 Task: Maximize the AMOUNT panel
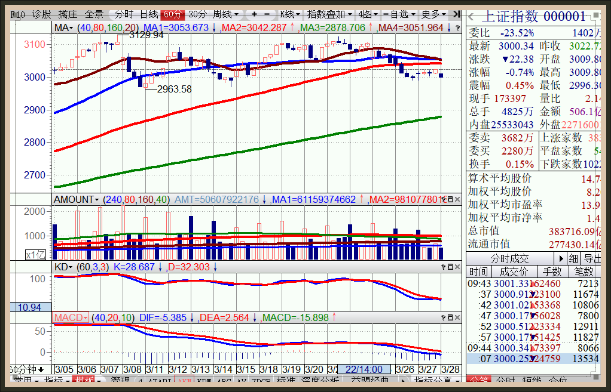tap(450, 200)
